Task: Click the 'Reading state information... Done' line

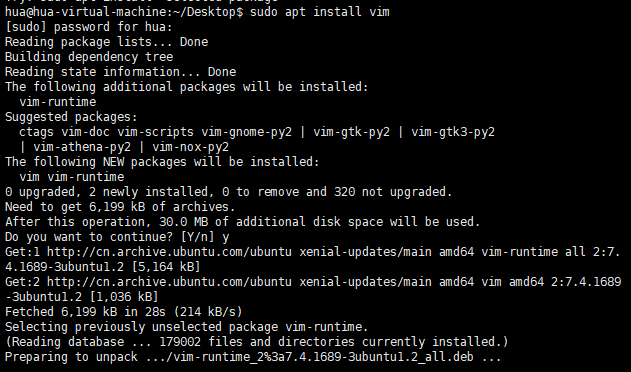Action: click(x=120, y=72)
